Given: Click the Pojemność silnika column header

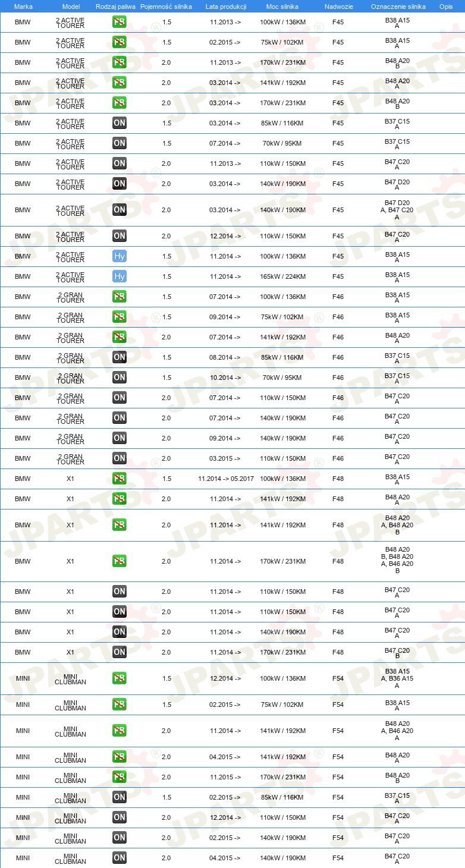Looking at the screenshot, I should click(166, 7).
